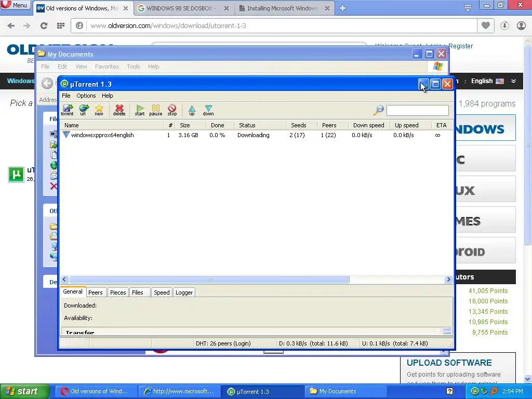Sort torrents by Name column header
Screen dimensions: 532x399
point(112,125)
